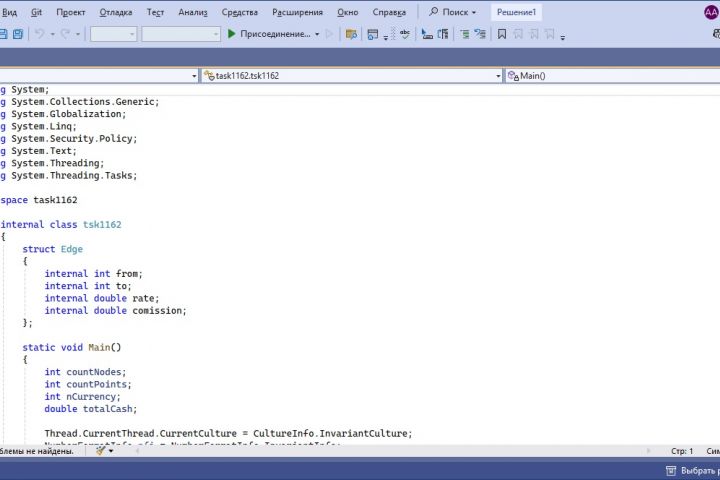Open the task1162.tsk1162 type dropdown
This screenshot has width=720, height=480.
pos(352,76)
